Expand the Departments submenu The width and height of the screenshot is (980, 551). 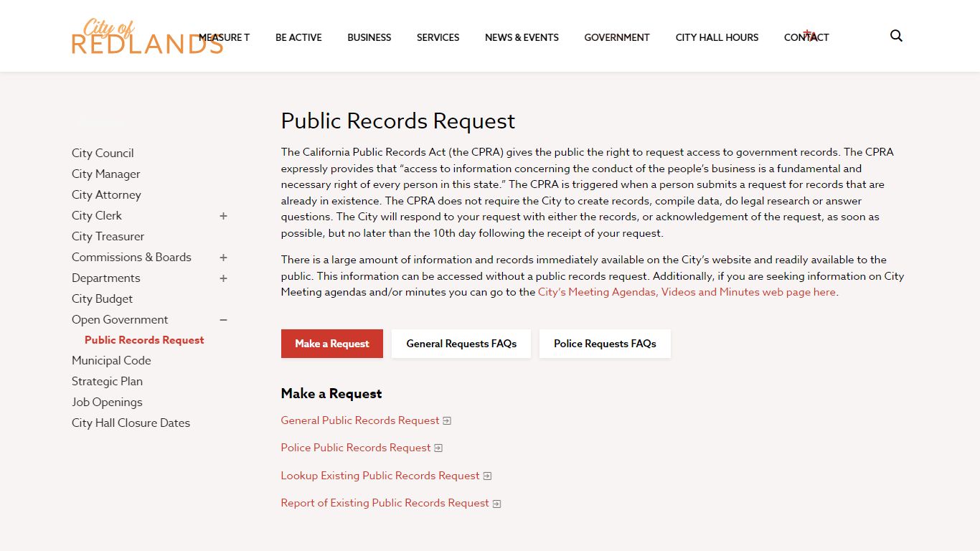(223, 278)
